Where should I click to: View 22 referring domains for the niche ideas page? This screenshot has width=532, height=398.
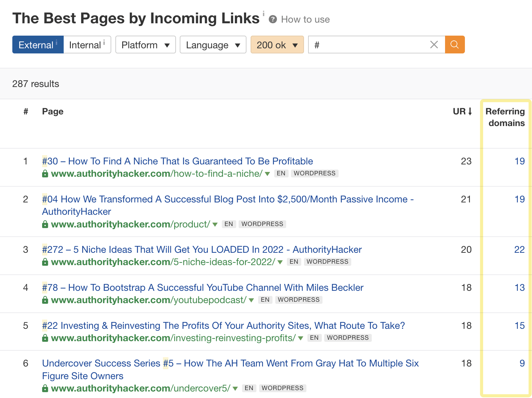coord(520,249)
